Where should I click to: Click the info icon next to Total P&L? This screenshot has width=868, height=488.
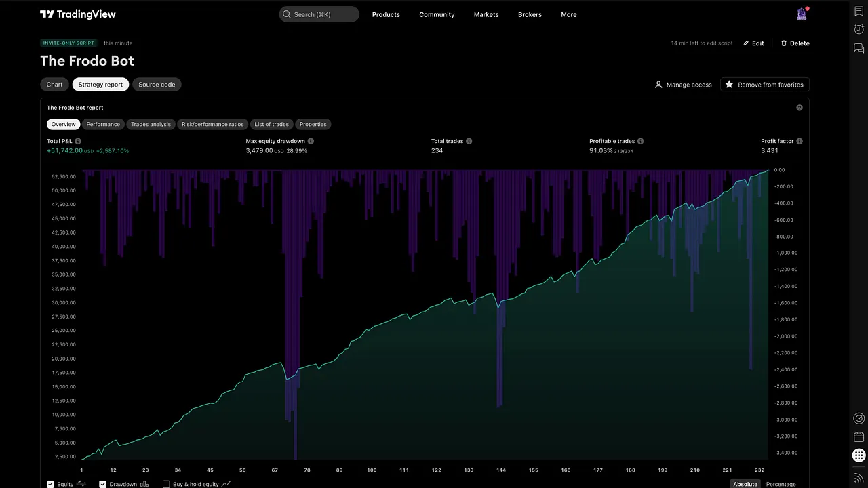click(78, 141)
